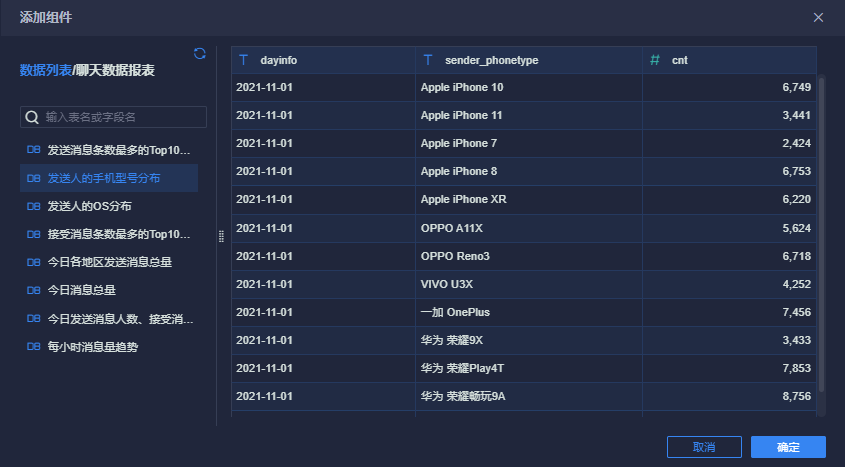Click the cnt value 8,756

pos(796,396)
